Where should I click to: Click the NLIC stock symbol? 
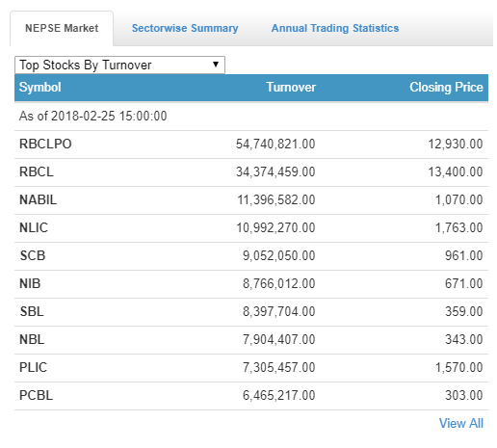pyautogui.click(x=34, y=228)
